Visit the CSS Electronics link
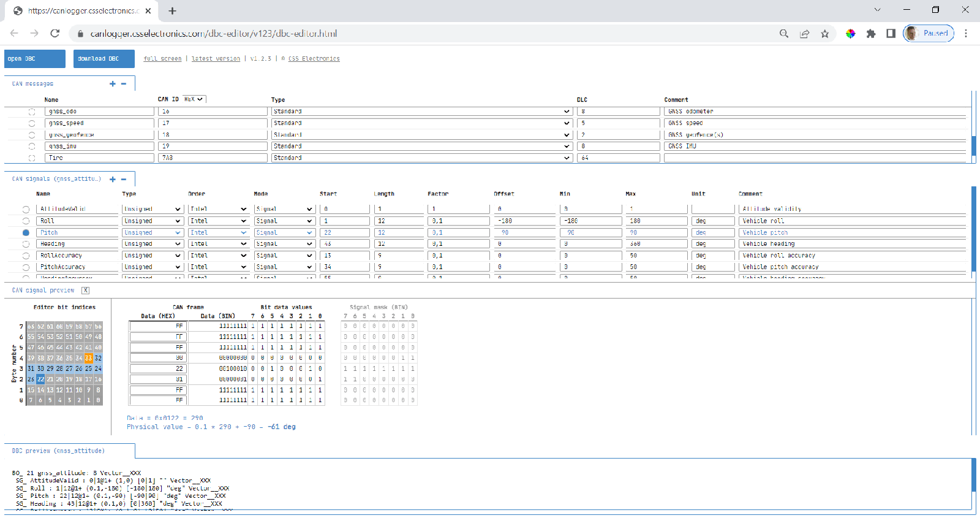 [314, 59]
